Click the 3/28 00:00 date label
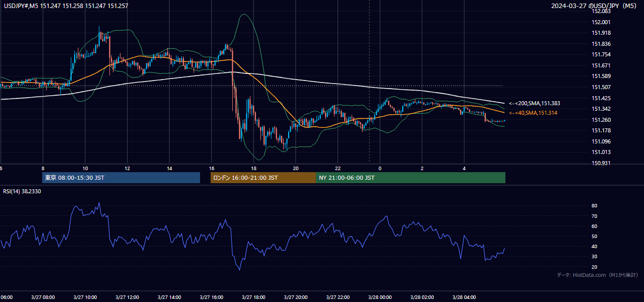Viewport: 644px width, 302px height. click(x=380, y=297)
